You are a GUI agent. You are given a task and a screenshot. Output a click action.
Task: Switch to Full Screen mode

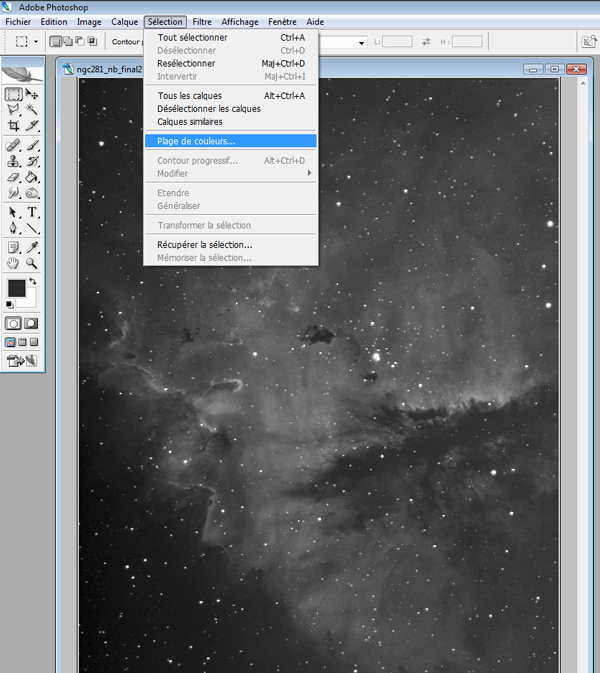34,342
